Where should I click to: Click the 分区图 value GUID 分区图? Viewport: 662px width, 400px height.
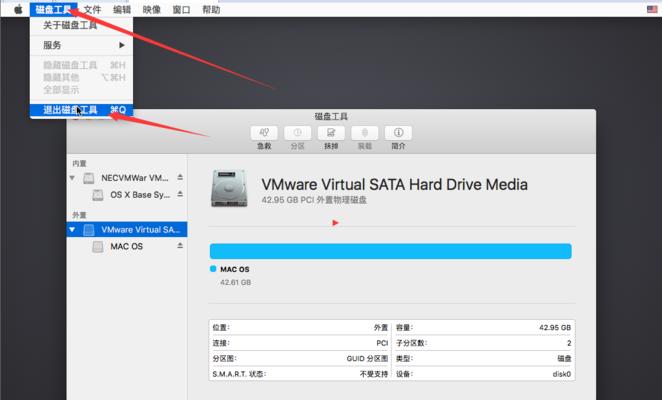click(x=367, y=359)
